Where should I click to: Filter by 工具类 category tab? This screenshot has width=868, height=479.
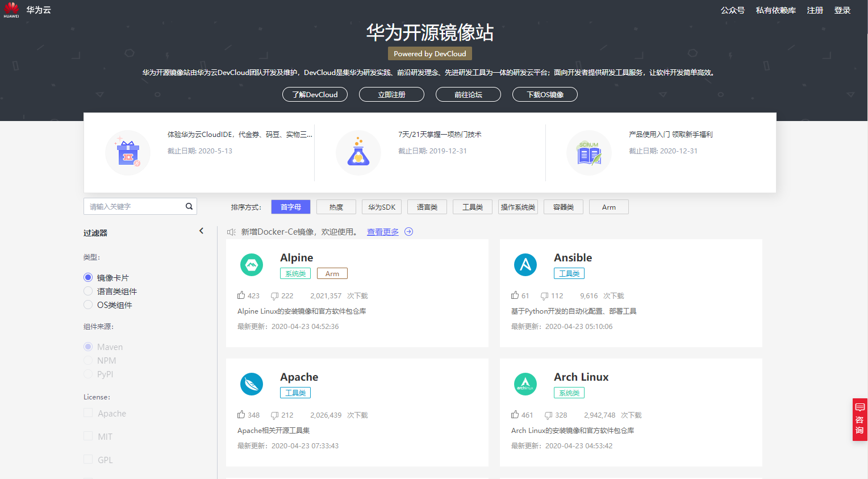[x=473, y=207]
